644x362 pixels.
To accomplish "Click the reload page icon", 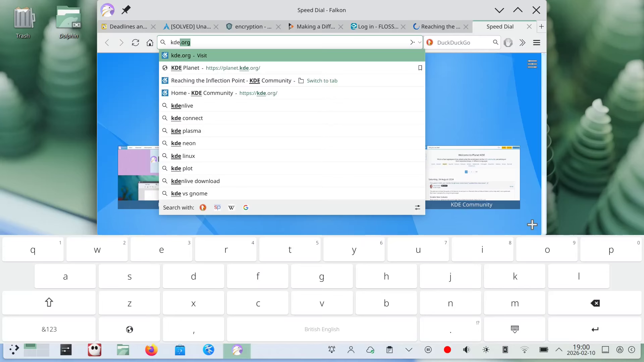I will pos(136,43).
